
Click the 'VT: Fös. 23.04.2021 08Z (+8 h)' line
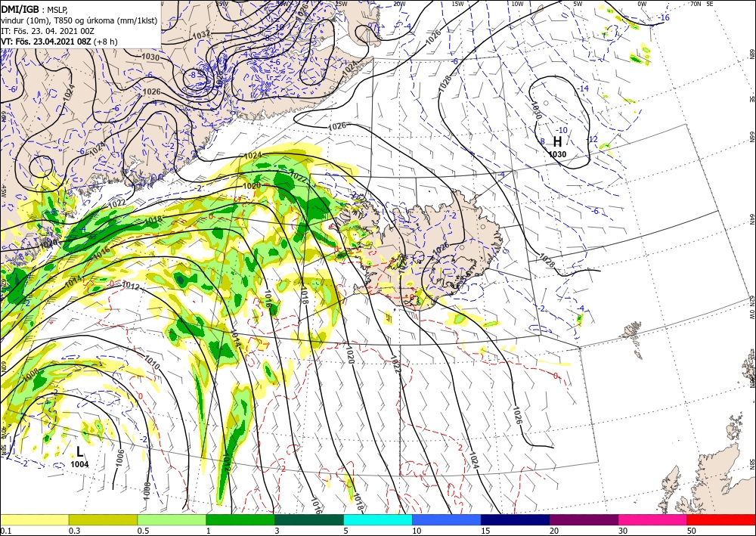click(x=59, y=42)
